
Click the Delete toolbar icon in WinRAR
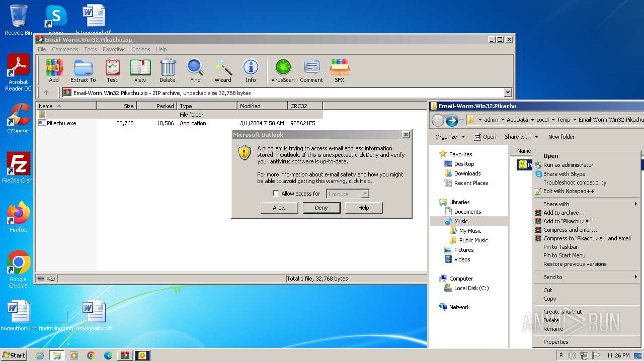(168, 71)
